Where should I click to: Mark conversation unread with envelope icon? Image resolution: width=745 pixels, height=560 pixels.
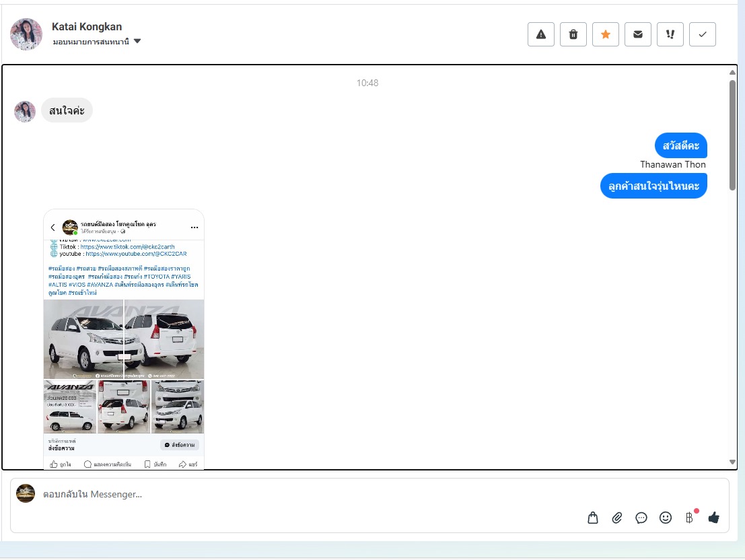coord(637,34)
